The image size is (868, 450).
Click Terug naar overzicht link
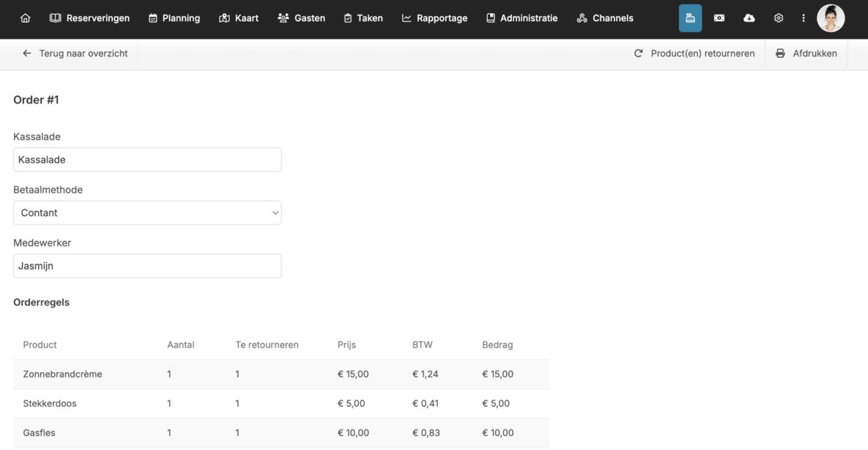pos(76,54)
